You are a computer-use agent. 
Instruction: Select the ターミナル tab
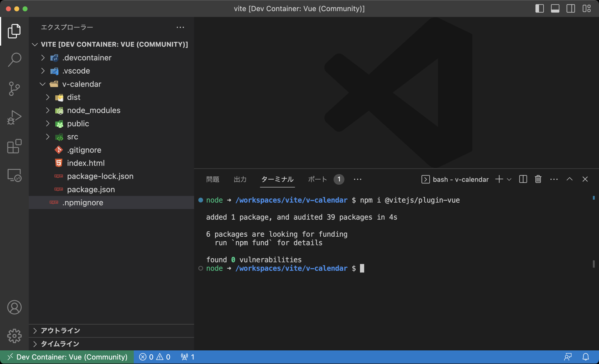[x=277, y=179]
